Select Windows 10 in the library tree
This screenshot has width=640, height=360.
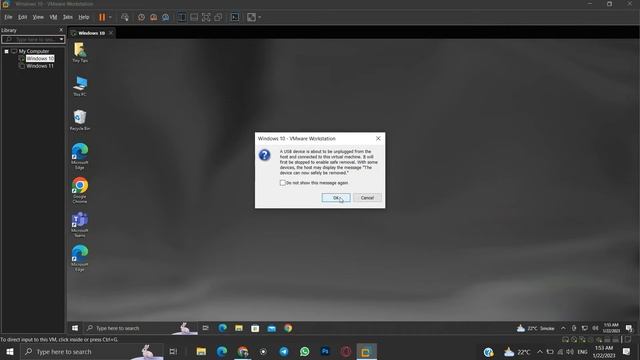pyautogui.click(x=40, y=58)
